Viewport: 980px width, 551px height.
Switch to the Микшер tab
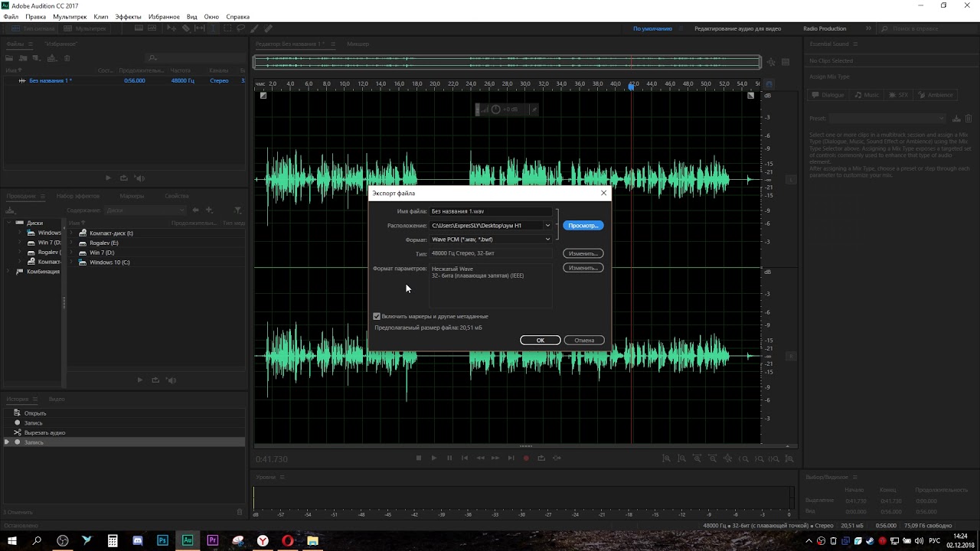358,44
